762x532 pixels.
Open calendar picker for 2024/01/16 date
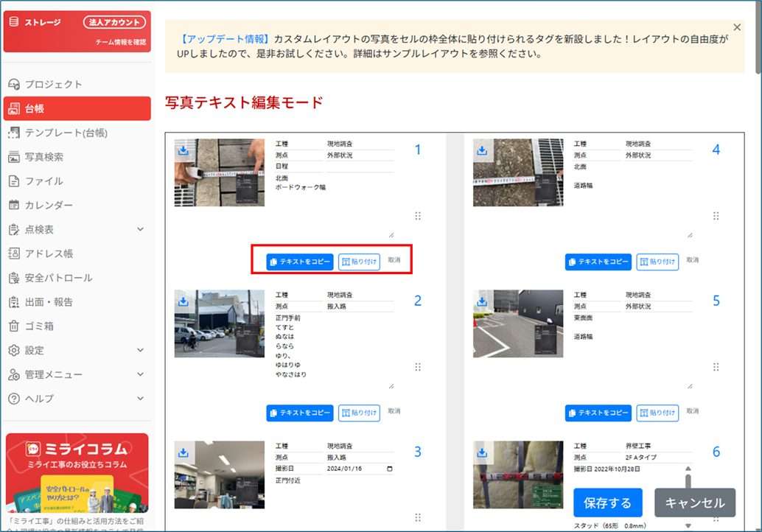pyautogui.click(x=389, y=469)
